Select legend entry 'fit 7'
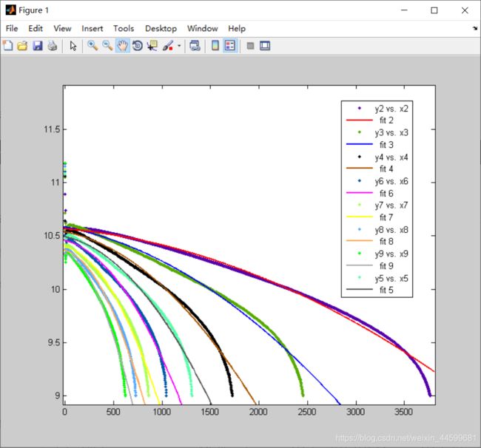The image size is (481, 448). pos(386,217)
